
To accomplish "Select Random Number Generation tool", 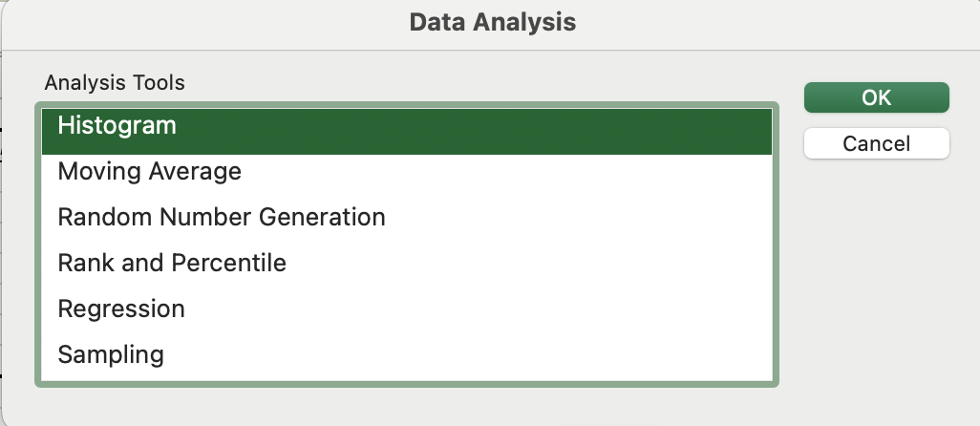I will coord(222,218).
